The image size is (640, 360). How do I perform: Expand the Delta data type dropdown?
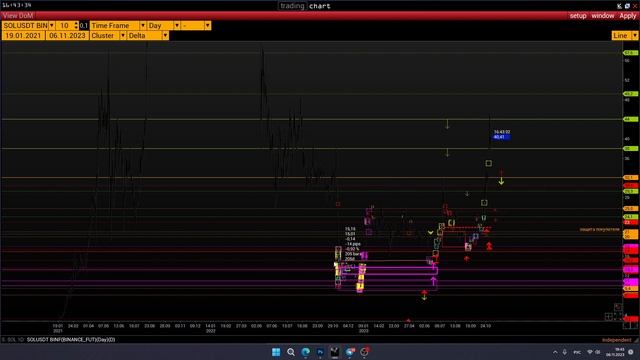(x=165, y=36)
